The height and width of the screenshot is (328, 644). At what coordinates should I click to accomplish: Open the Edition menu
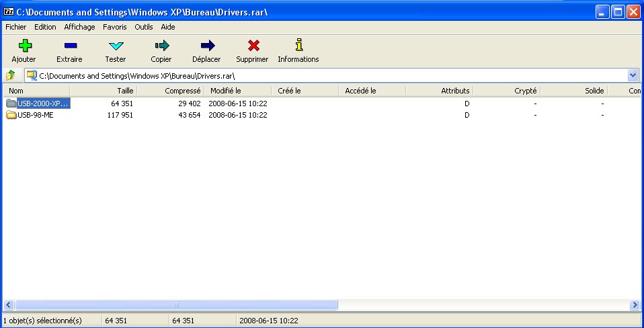(x=45, y=27)
